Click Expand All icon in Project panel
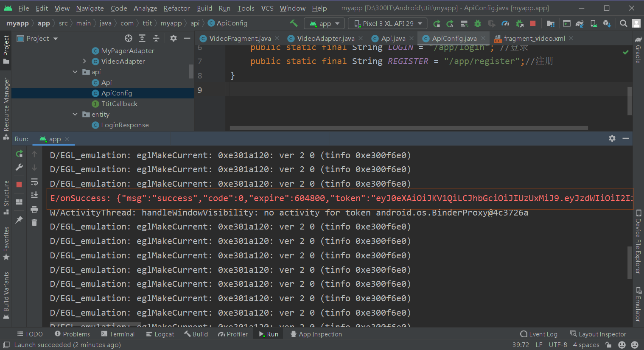644x350 pixels. point(142,39)
